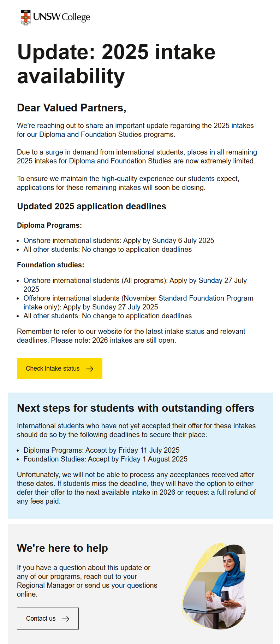280x644 pixels.
Task: Click the arrow icon beside Contact us
Action: pos(66,619)
